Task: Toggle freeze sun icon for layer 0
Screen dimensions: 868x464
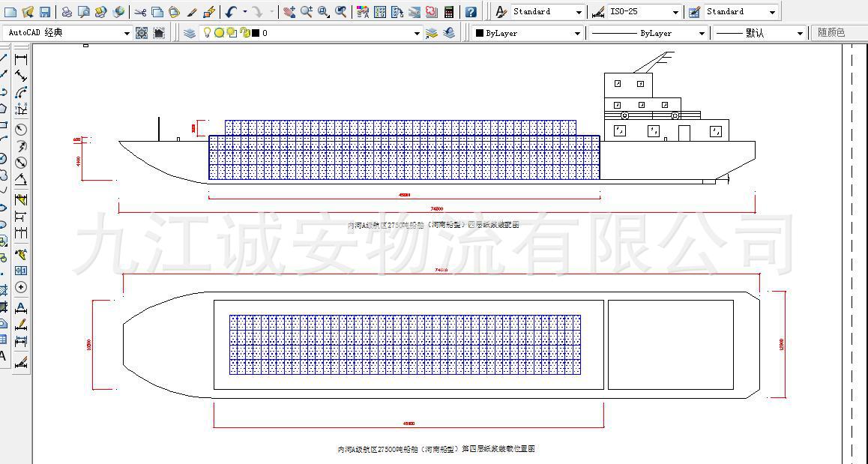Action: pos(219,33)
